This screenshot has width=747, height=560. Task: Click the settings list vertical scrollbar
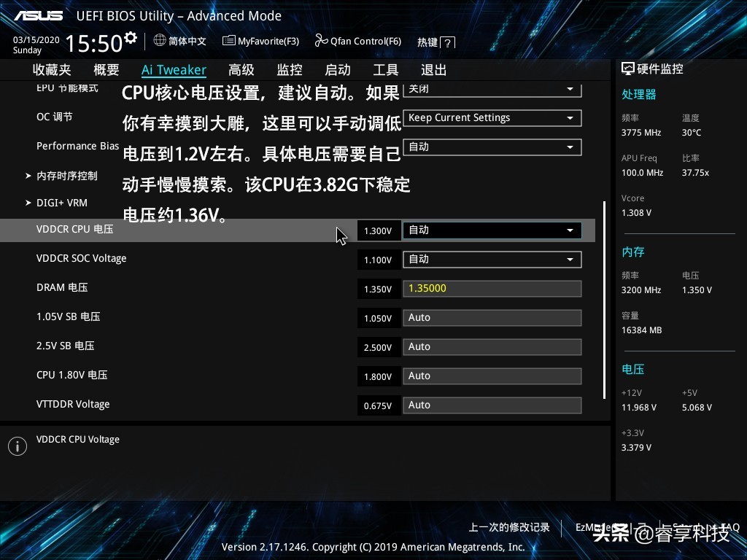pyautogui.click(x=604, y=299)
